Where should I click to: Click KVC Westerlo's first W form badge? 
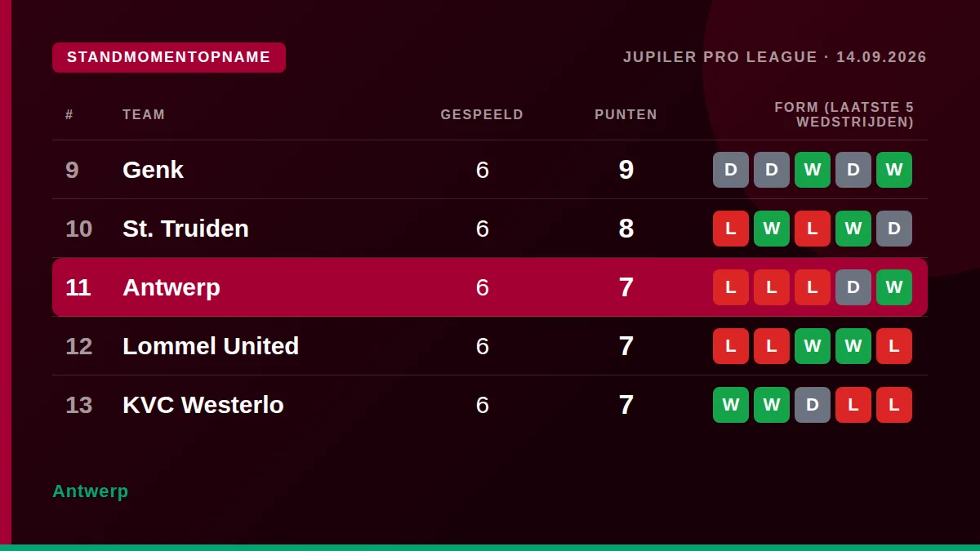[731, 405]
